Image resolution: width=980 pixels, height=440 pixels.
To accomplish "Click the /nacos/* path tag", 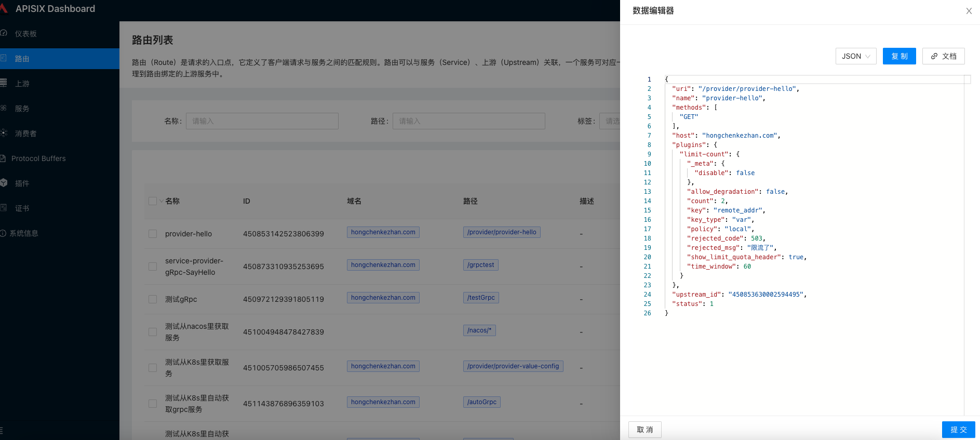I will click(x=479, y=330).
